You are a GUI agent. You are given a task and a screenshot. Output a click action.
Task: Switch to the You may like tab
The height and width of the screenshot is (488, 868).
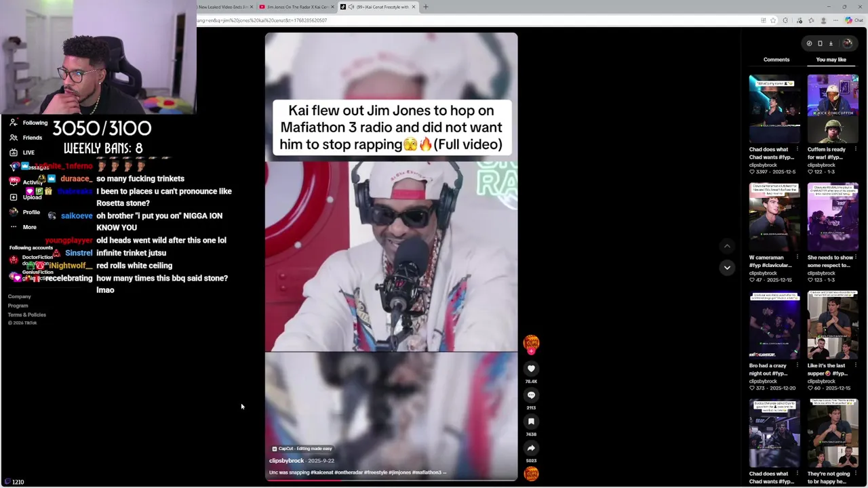(831, 60)
